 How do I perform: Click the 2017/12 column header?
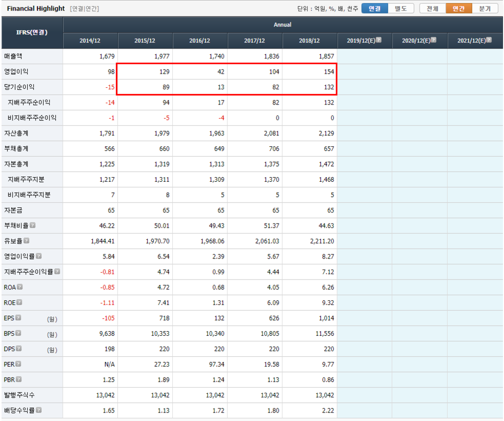point(255,41)
